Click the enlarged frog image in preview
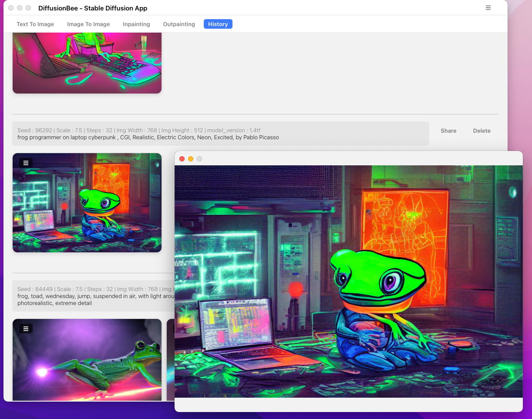The height and width of the screenshot is (419, 532). [x=348, y=281]
